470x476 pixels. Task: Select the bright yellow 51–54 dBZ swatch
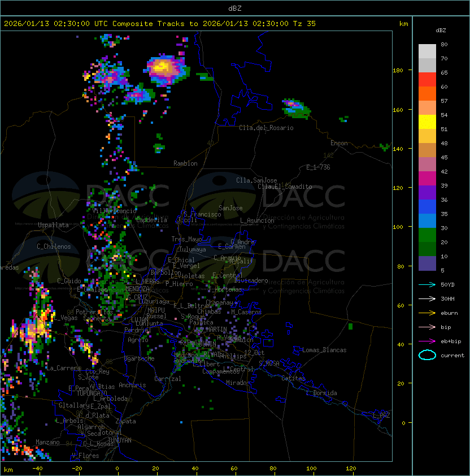pyautogui.click(x=427, y=122)
